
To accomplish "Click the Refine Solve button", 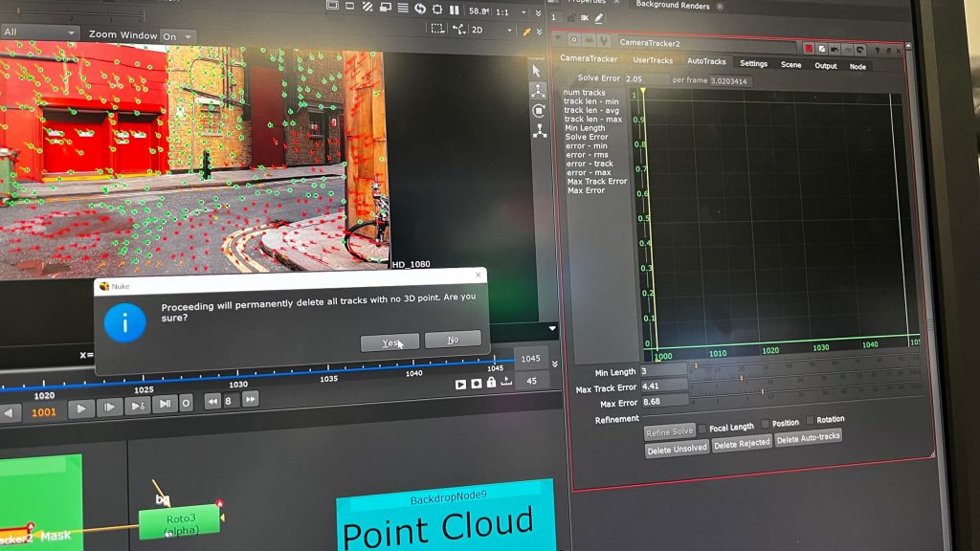I will (669, 431).
